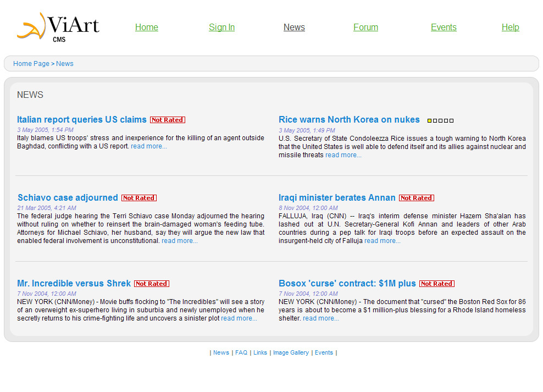Image resolution: width=543 pixels, height=392 pixels.
Task: Open the footer FAQ link
Action: [241, 352]
